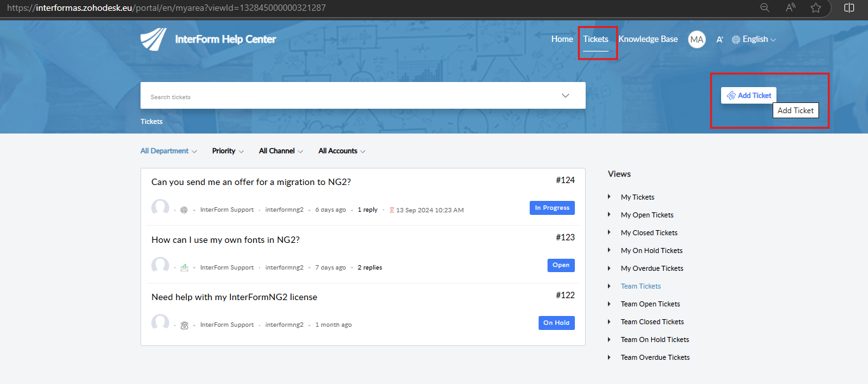868x384 pixels.
Task: Open the All Accounts filter dropdown
Action: [342, 151]
